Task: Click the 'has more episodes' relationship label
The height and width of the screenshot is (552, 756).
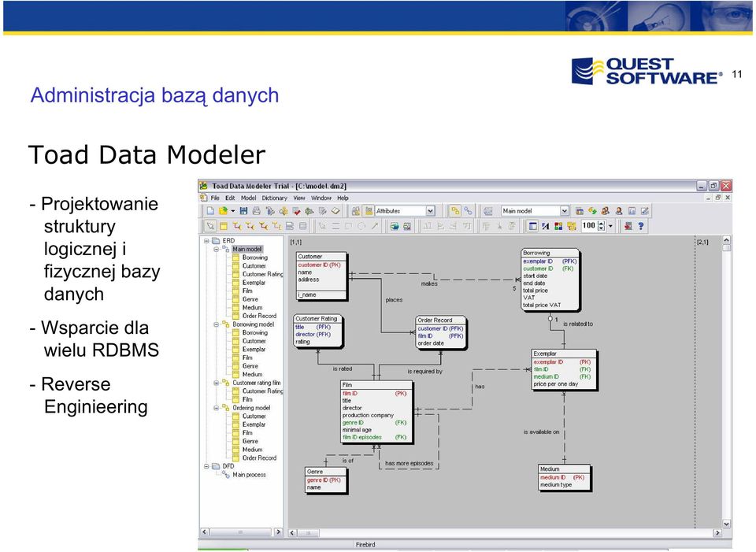Action: click(409, 464)
